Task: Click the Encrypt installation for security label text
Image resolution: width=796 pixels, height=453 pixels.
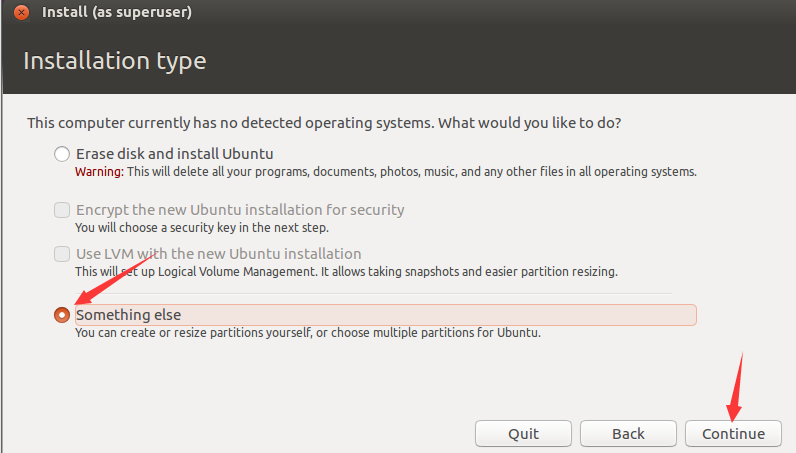Action: (x=240, y=210)
